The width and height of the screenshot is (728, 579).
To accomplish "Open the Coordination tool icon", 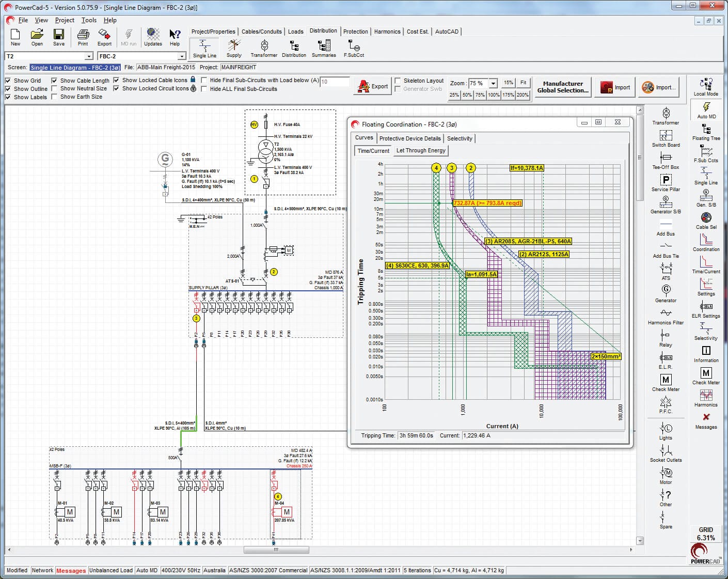I will [x=705, y=243].
